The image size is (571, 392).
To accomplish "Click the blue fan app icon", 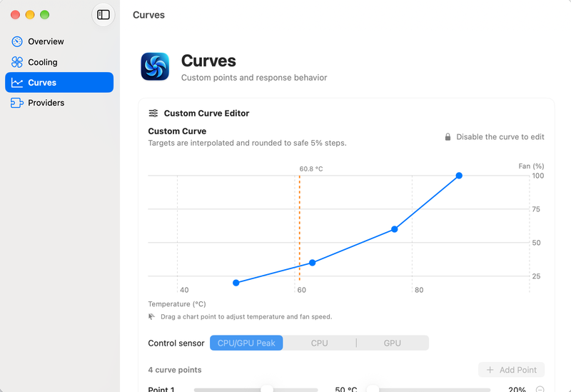I will [155, 66].
